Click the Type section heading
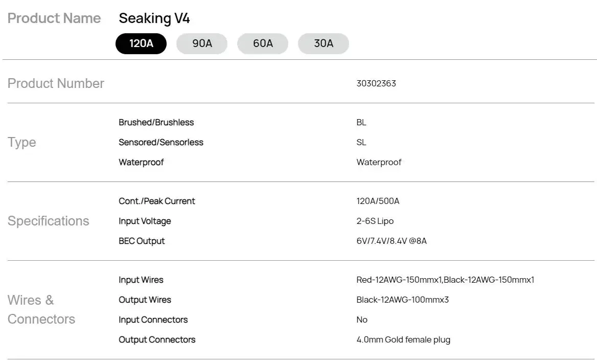 pyautogui.click(x=21, y=143)
